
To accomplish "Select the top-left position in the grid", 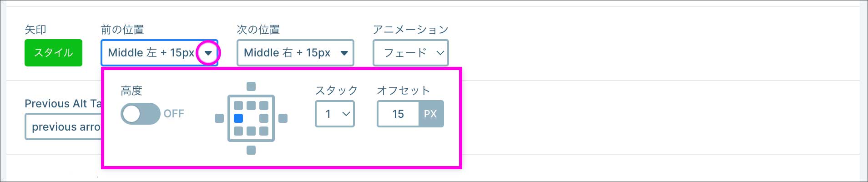I will (238, 106).
